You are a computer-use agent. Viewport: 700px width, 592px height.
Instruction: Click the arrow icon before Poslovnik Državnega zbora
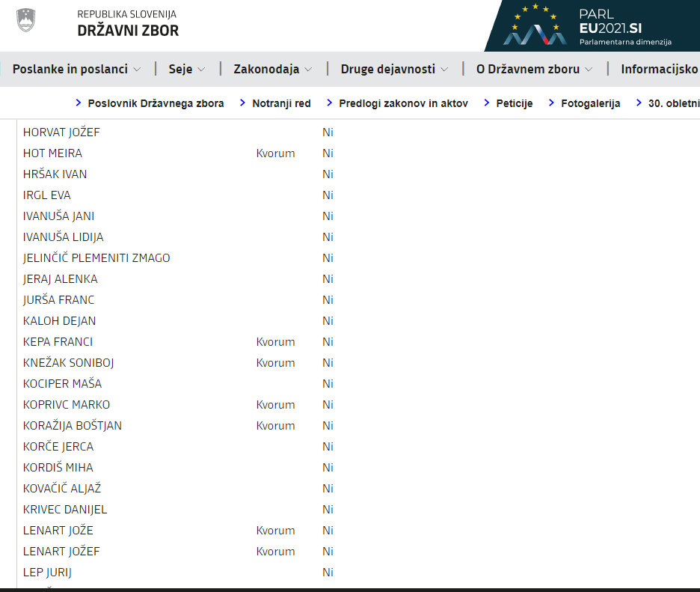click(79, 103)
